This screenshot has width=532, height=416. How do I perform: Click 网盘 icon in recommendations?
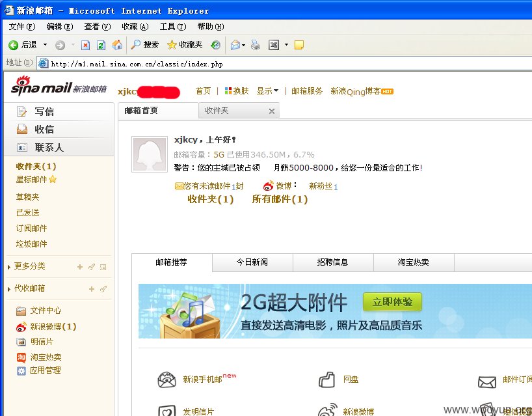click(326, 380)
